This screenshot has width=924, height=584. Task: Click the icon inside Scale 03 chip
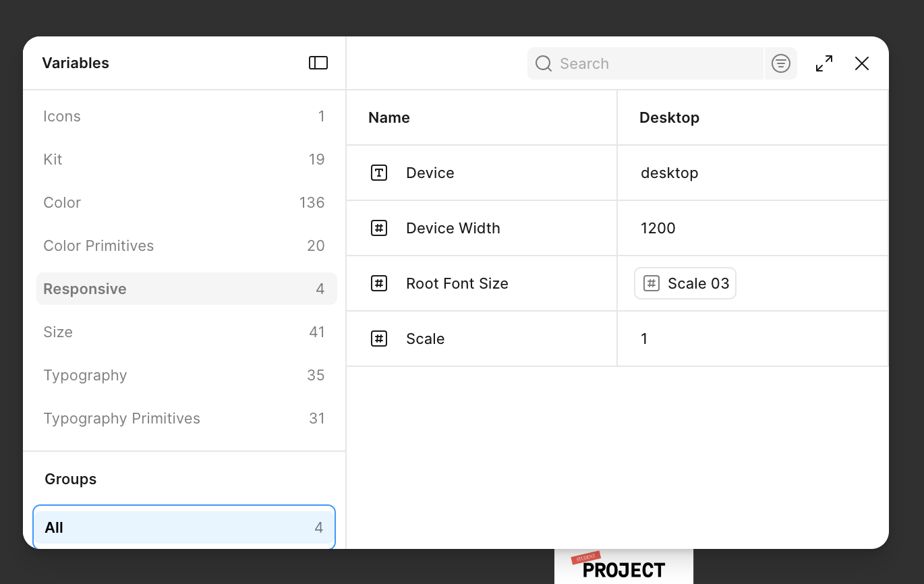point(651,283)
